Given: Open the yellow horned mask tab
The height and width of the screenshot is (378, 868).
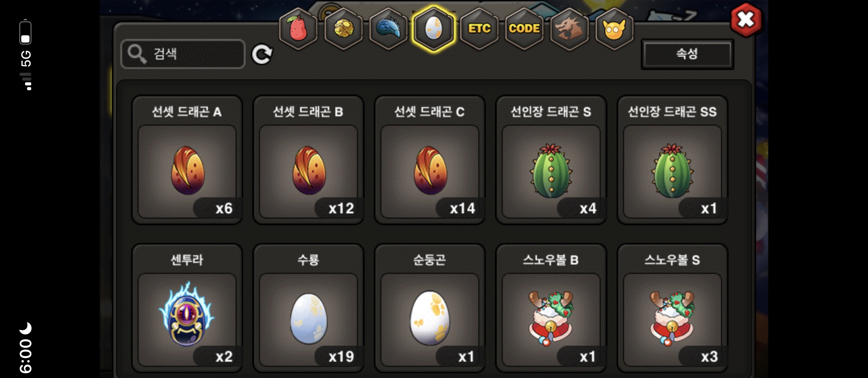Looking at the screenshot, I should (x=614, y=29).
